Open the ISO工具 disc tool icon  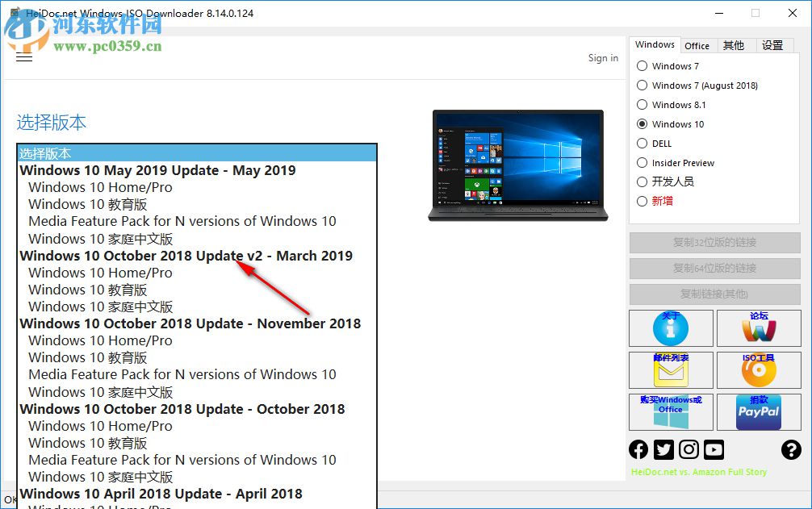[759, 370]
